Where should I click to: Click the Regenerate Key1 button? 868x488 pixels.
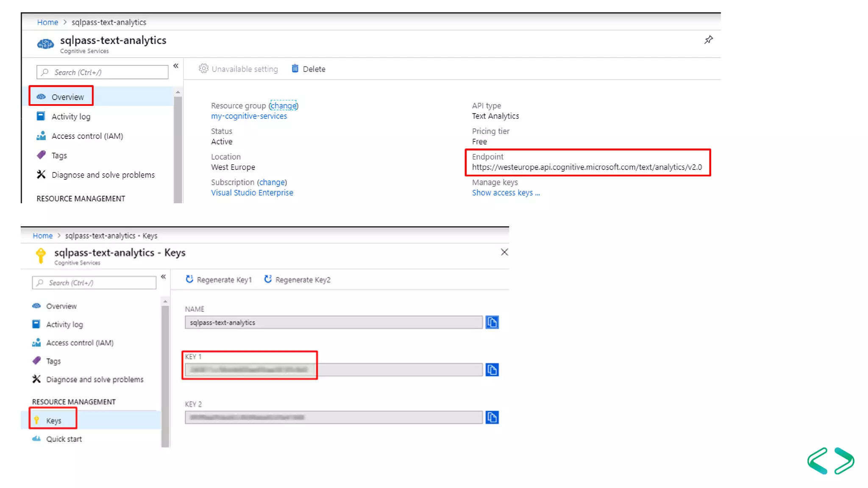[219, 280]
